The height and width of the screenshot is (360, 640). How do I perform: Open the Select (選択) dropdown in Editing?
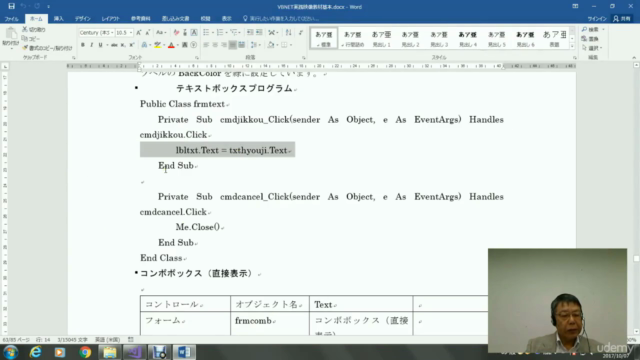[x=592, y=48]
